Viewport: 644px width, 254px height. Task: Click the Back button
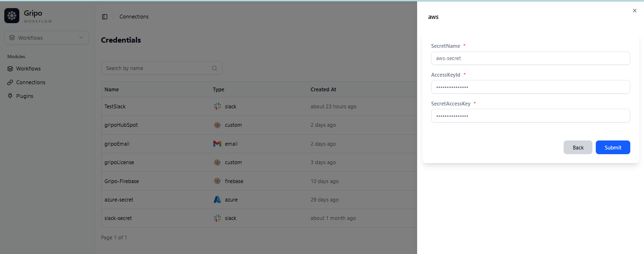click(x=578, y=148)
